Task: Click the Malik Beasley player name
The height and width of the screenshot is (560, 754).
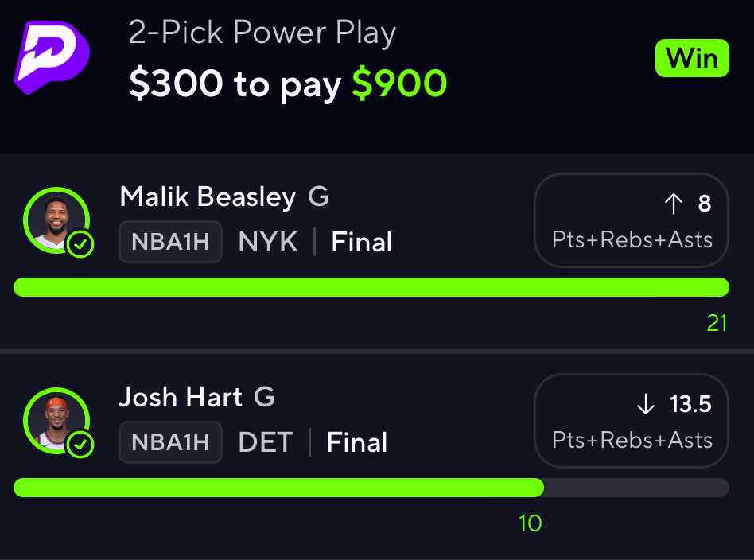Action: pos(208,196)
